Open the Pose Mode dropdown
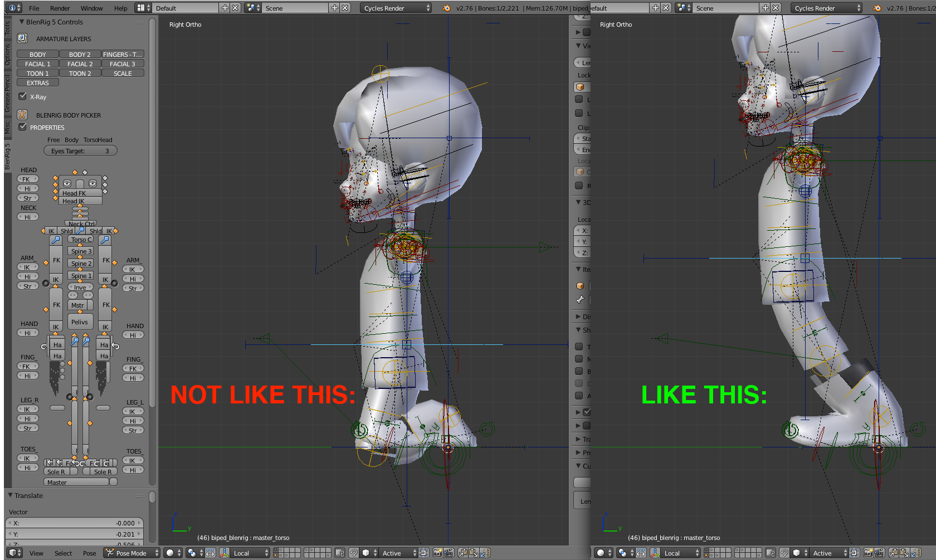 pos(132,553)
